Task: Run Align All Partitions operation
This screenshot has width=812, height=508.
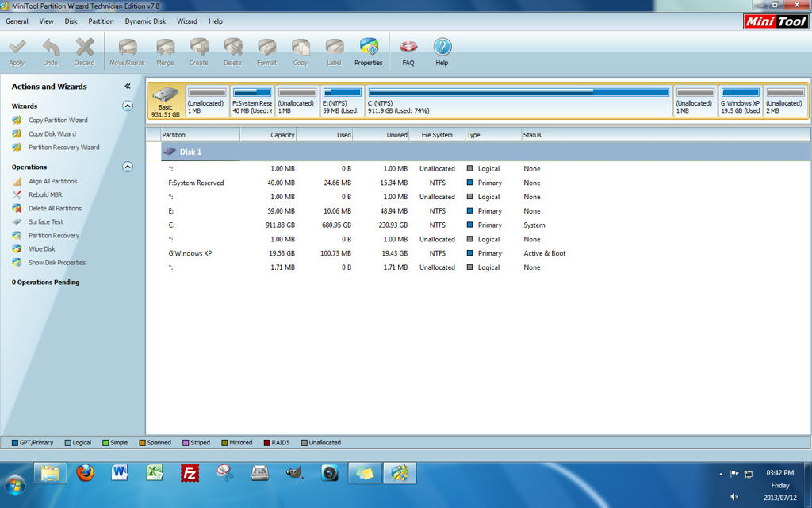Action: (x=53, y=181)
